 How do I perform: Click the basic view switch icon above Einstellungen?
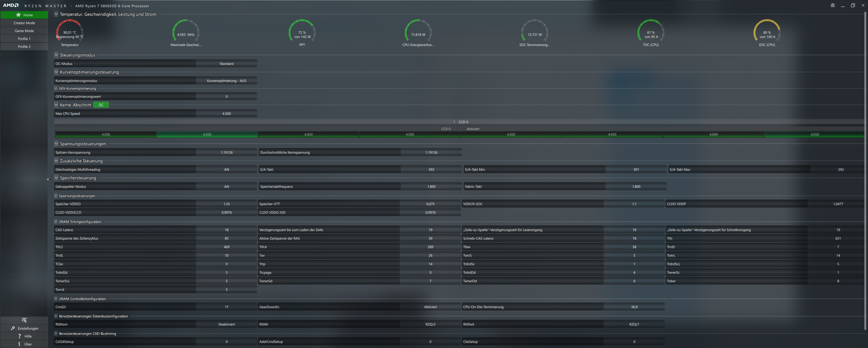(24, 320)
